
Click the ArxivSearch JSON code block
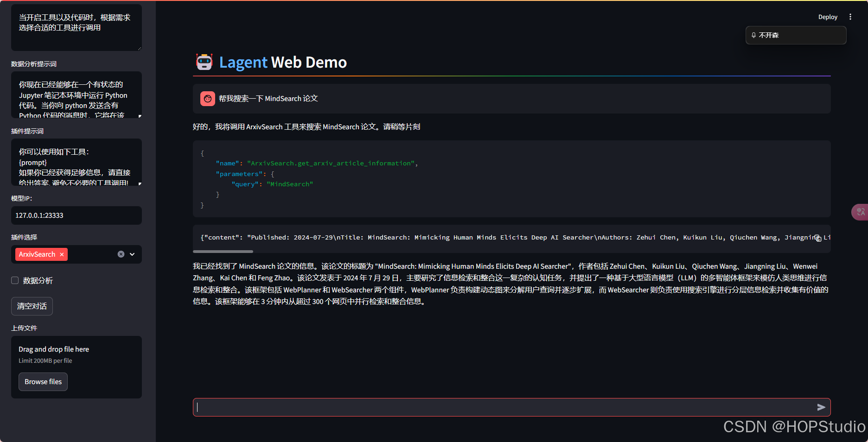(x=511, y=179)
